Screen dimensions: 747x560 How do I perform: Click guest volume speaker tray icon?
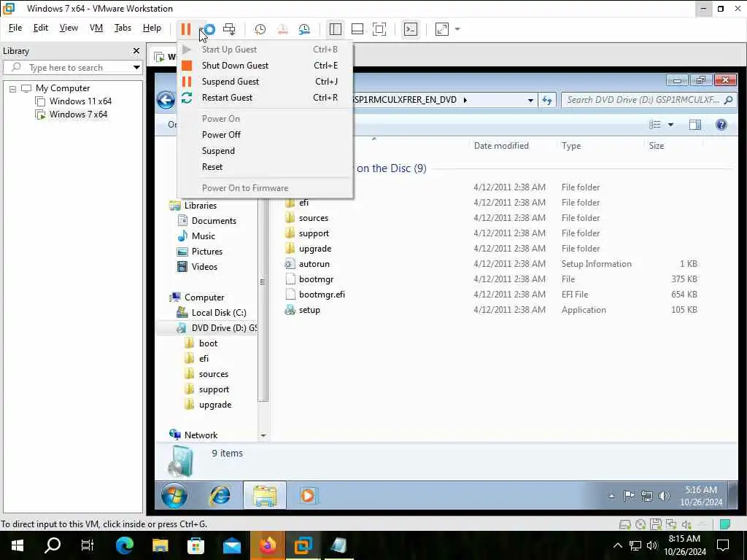(x=664, y=496)
